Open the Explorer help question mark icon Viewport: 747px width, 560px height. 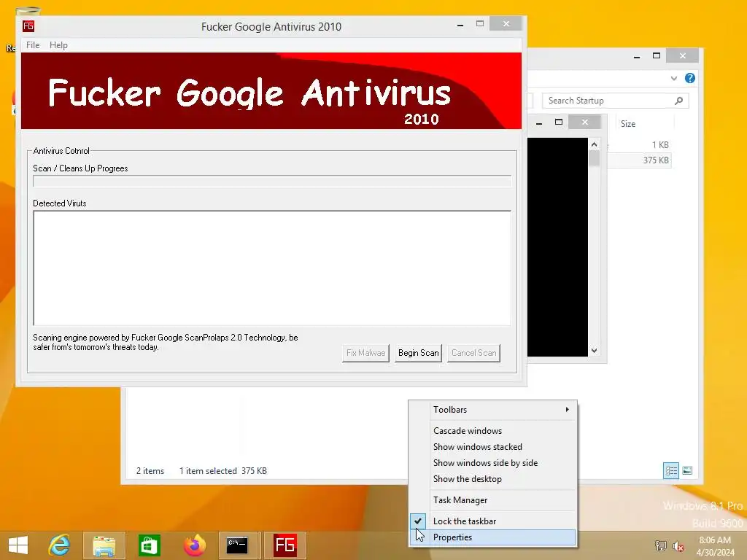tap(690, 78)
